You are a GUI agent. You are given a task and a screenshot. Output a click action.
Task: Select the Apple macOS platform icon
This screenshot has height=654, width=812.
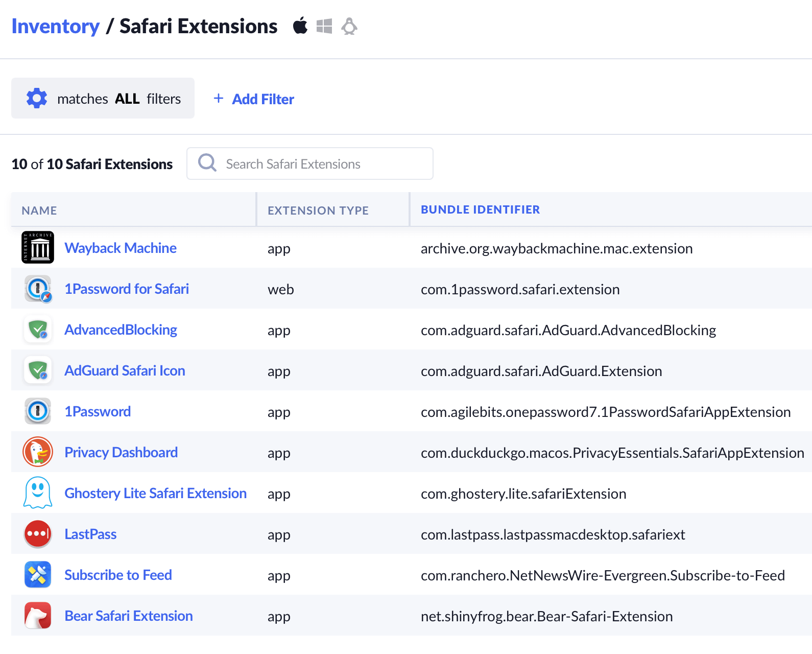[300, 26]
